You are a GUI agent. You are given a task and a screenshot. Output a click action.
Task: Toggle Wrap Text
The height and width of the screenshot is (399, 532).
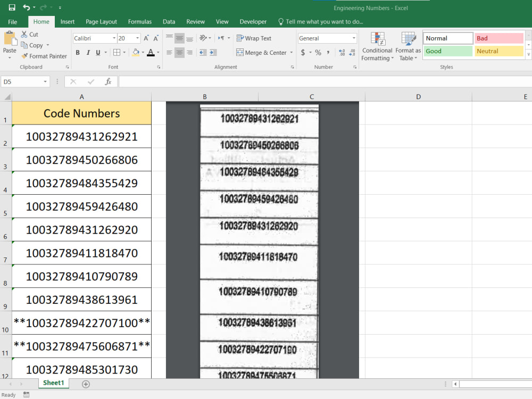click(254, 38)
